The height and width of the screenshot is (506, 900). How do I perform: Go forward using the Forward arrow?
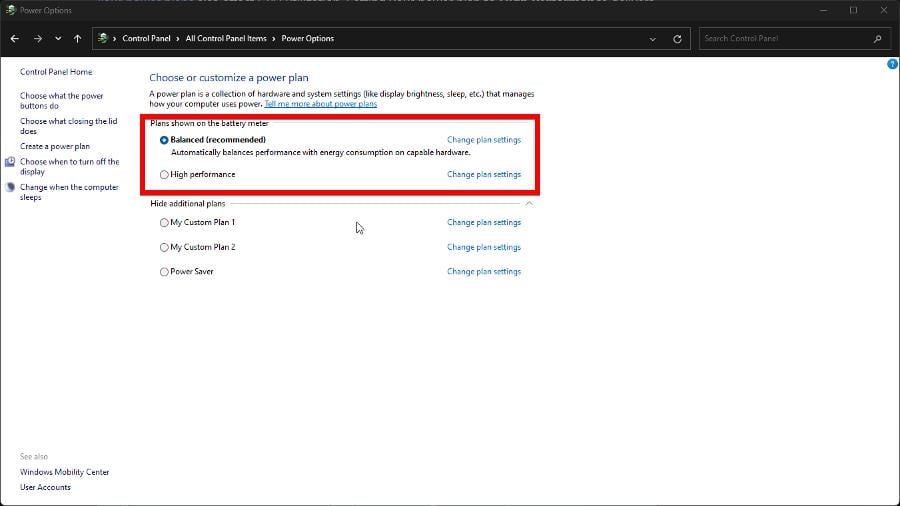(x=38, y=38)
